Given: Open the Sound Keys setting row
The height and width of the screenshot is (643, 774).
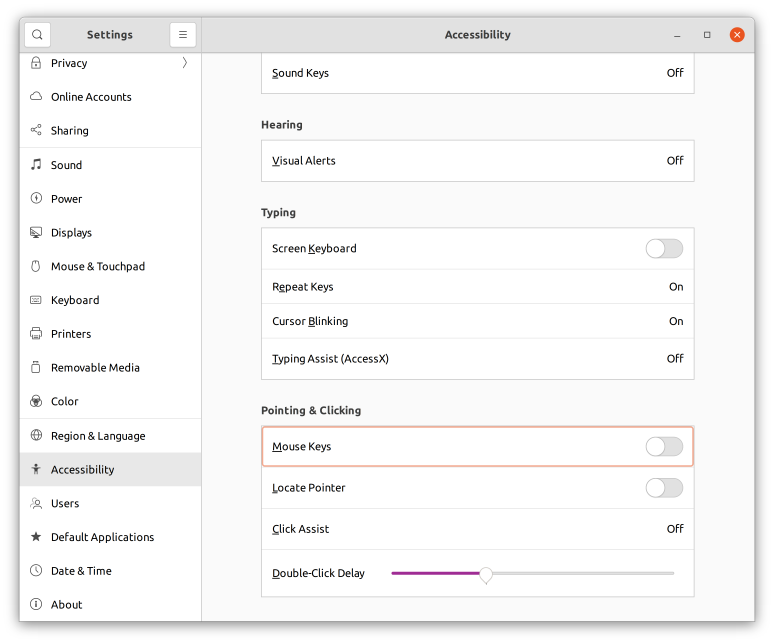Looking at the screenshot, I should click(477, 73).
